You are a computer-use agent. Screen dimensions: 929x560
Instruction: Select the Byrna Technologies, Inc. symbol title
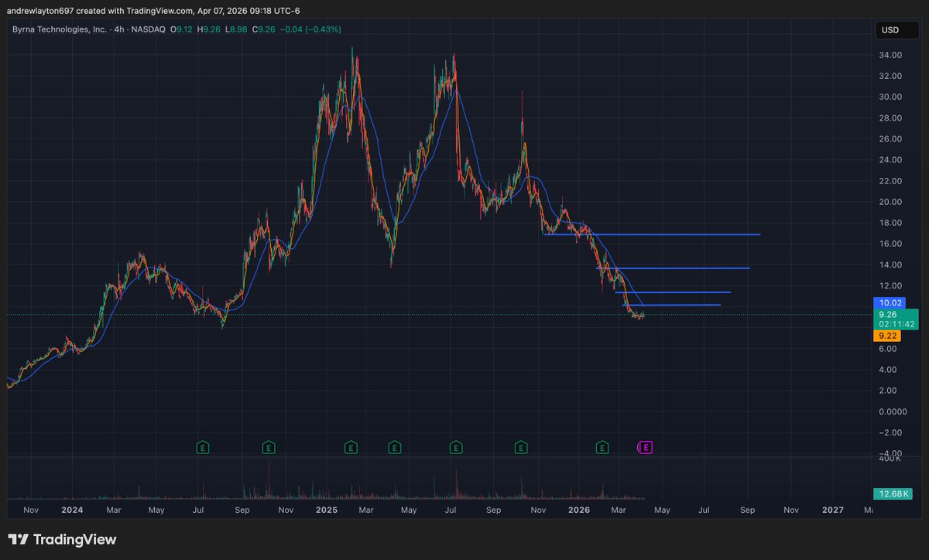point(59,29)
